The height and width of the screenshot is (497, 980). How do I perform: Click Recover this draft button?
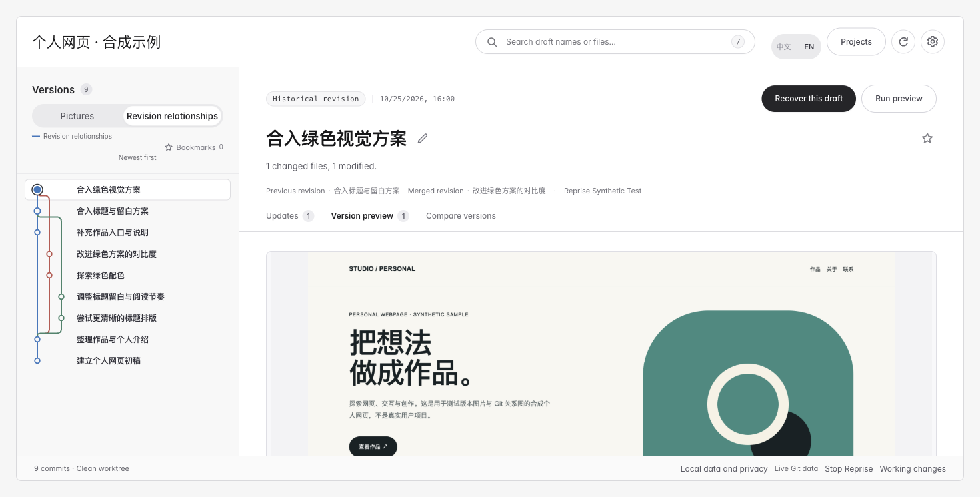pos(809,99)
